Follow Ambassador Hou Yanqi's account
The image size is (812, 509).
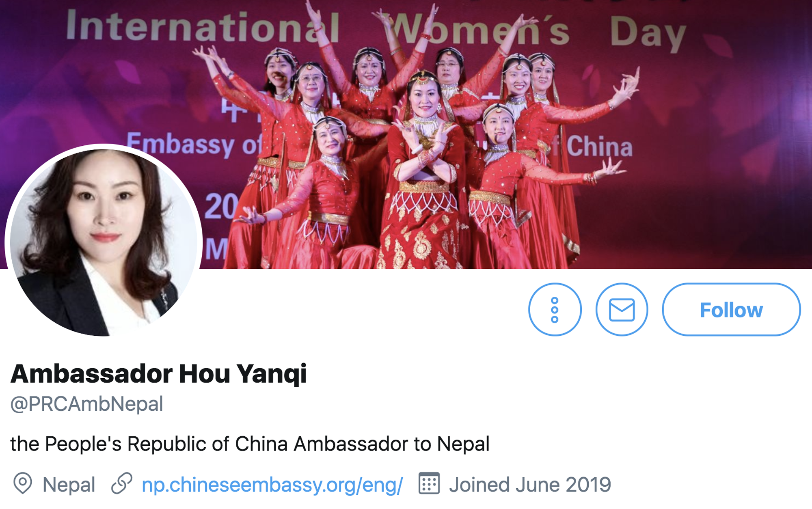731,310
